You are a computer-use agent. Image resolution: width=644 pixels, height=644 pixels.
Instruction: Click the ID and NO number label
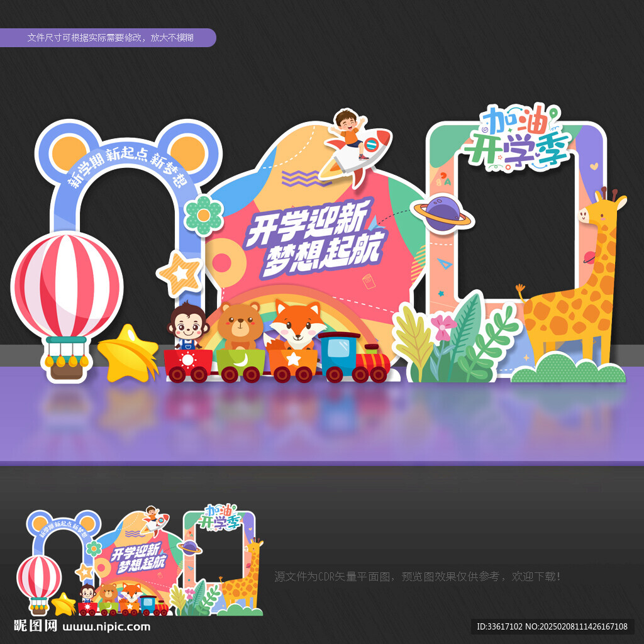tap(552, 626)
